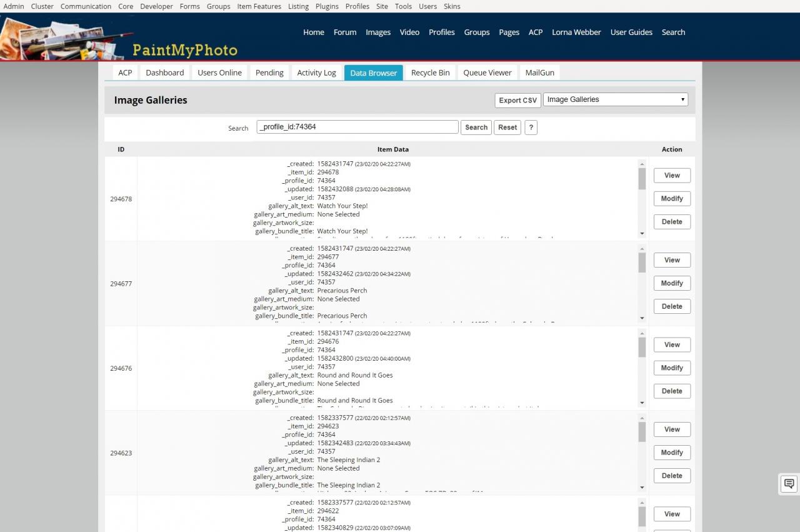Open the Image Galleries dropdown
Screen dimensions: 800x532
click(x=615, y=99)
